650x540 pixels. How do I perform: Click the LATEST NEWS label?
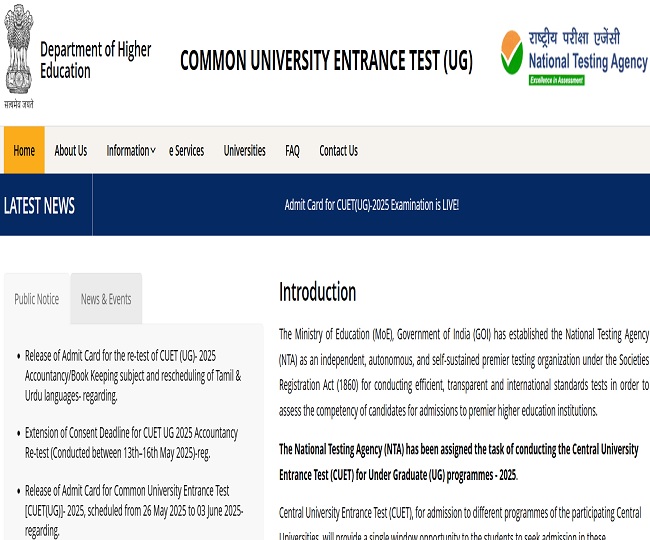[x=40, y=206]
